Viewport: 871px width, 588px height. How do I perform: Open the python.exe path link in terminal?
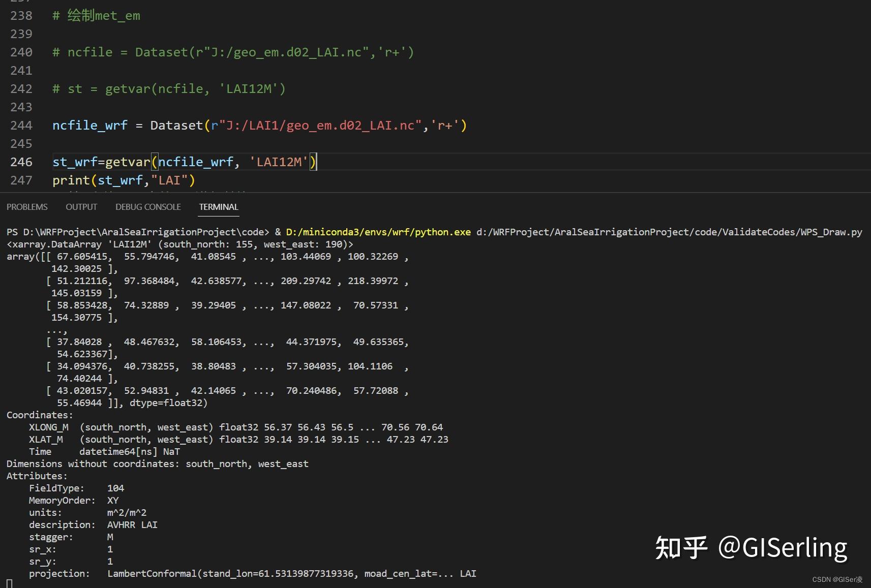[378, 232]
